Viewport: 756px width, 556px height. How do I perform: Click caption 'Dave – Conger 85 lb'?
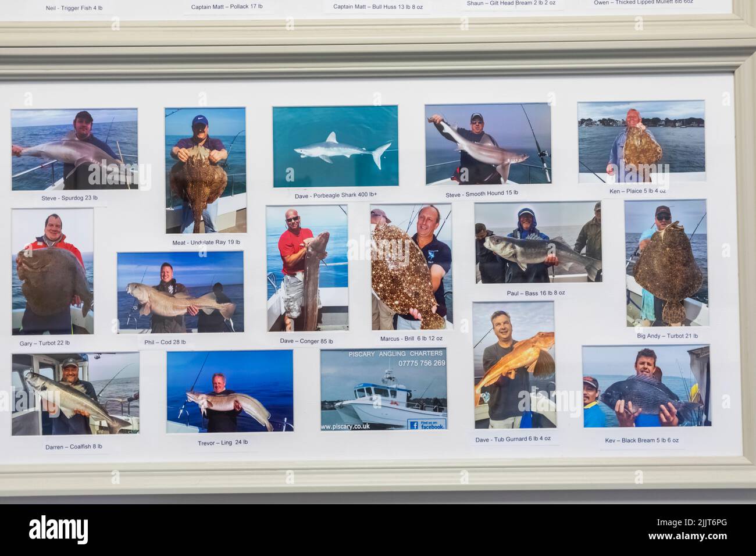(x=306, y=341)
